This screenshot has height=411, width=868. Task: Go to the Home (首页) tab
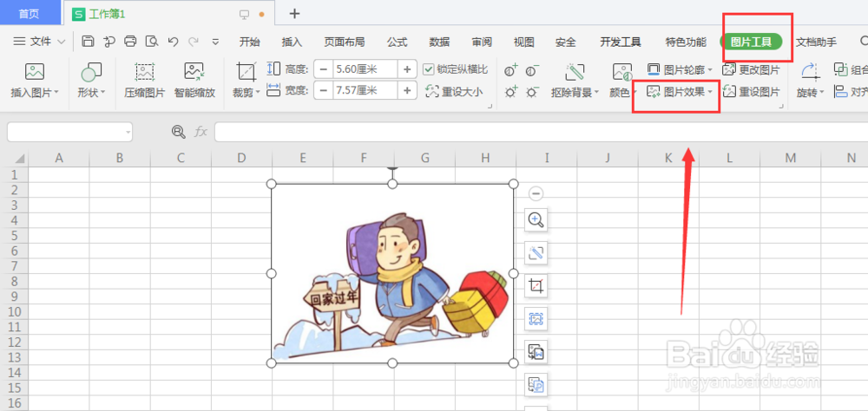[29, 13]
